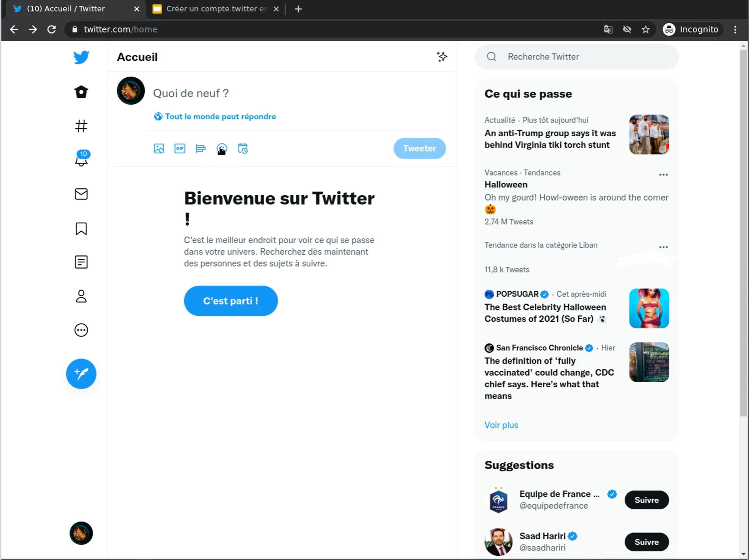This screenshot has height=560, width=749.
Task: Add an image to the tweet
Action: pyautogui.click(x=159, y=149)
